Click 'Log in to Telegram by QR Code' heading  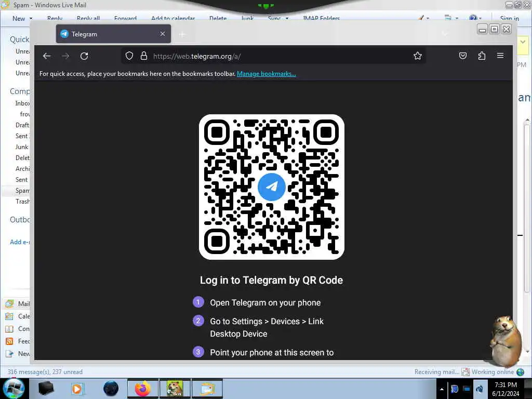point(271,280)
